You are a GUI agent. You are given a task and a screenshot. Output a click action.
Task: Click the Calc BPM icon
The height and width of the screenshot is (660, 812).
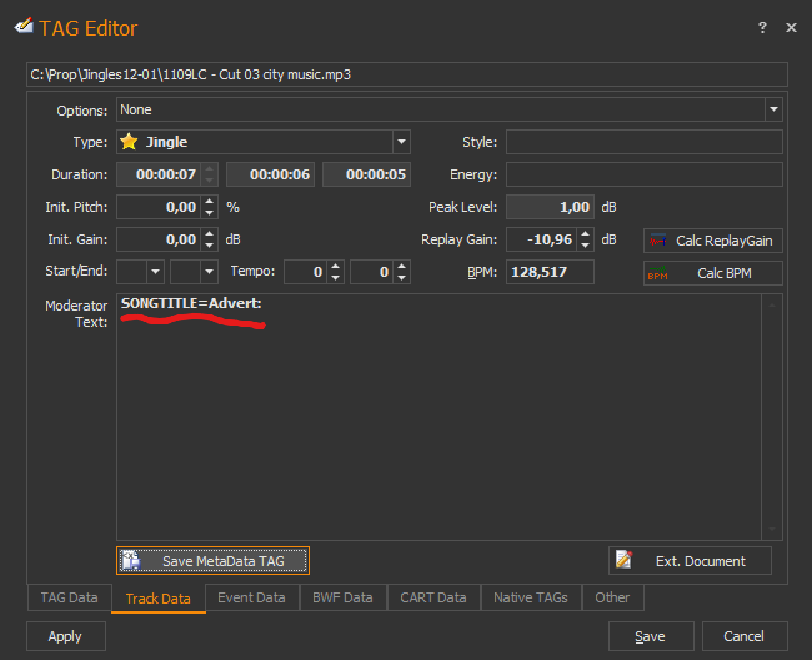658,273
